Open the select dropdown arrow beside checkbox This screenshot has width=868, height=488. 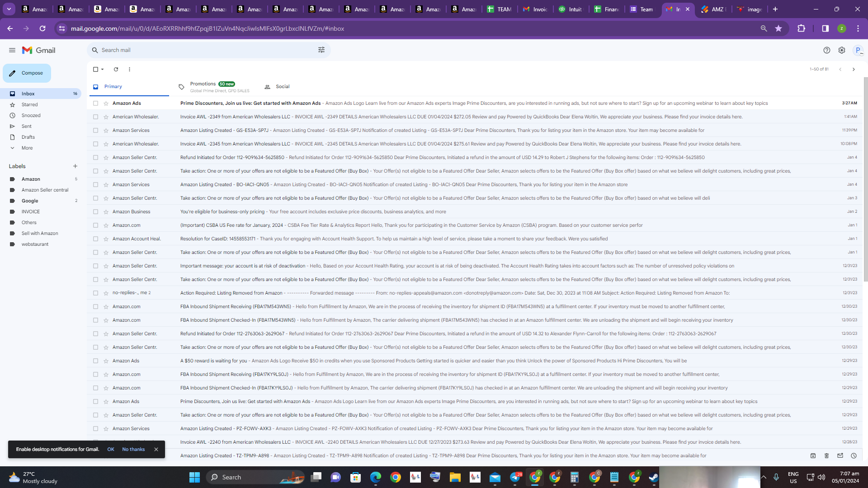(103, 69)
